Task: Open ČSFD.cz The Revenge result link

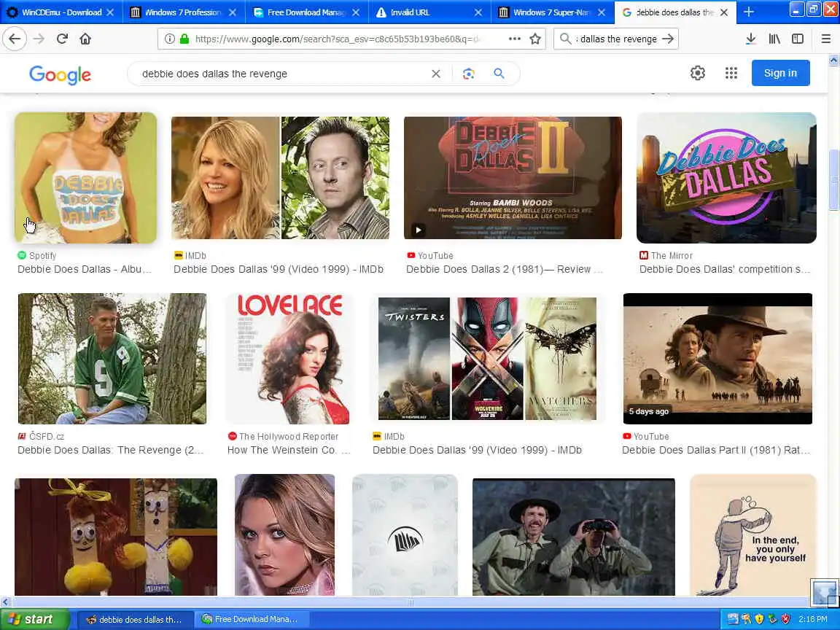Action: (110, 450)
